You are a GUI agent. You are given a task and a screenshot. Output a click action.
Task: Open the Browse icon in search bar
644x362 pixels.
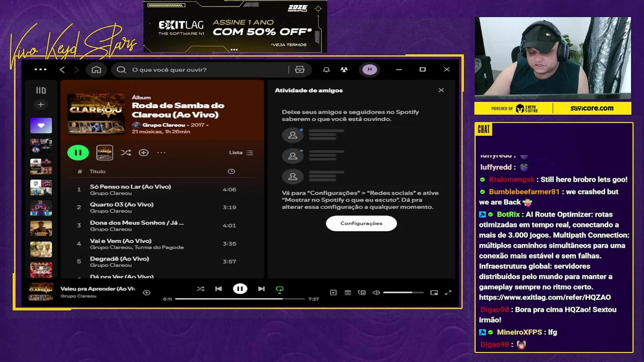coord(300,70)
